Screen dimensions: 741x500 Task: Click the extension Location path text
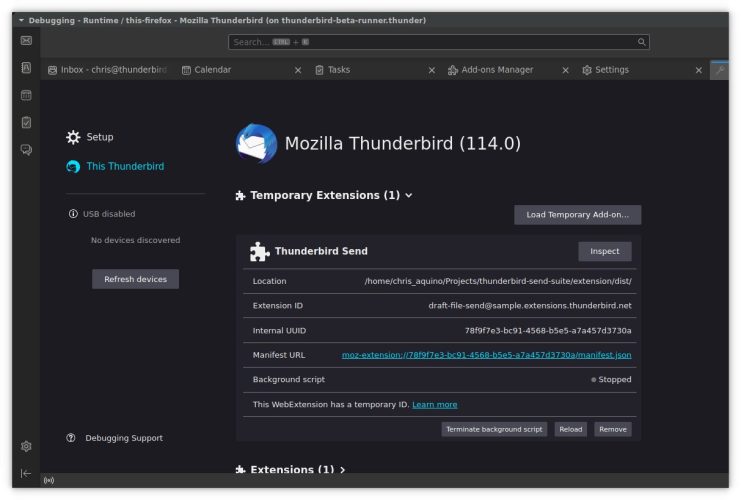[498, 281]
